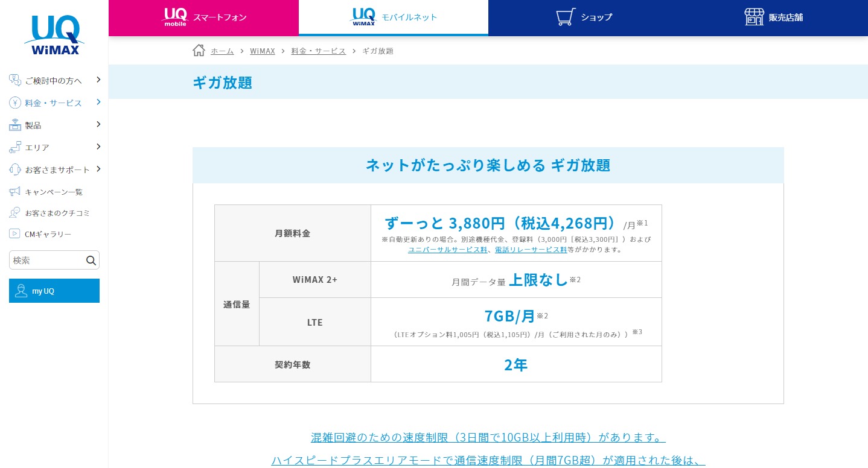
Task: Click the お客さまのクチコミ icon
Action: (15, 213)
